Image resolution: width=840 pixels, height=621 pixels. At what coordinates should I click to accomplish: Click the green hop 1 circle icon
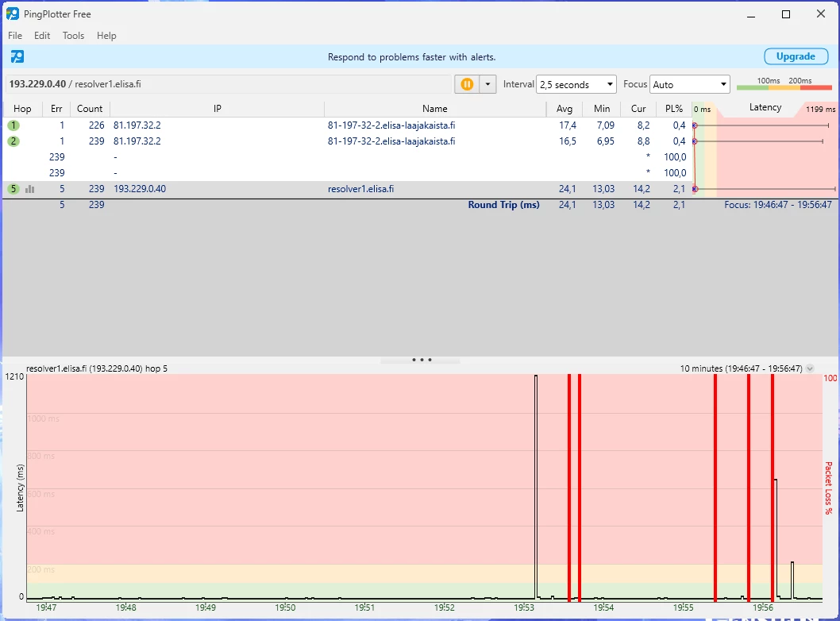13,125
